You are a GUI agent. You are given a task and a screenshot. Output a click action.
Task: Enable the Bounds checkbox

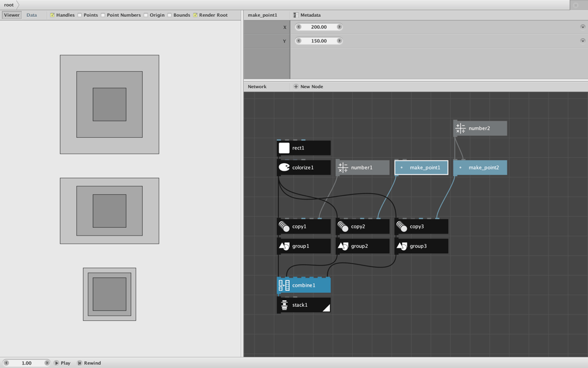[x=169, y=15]
